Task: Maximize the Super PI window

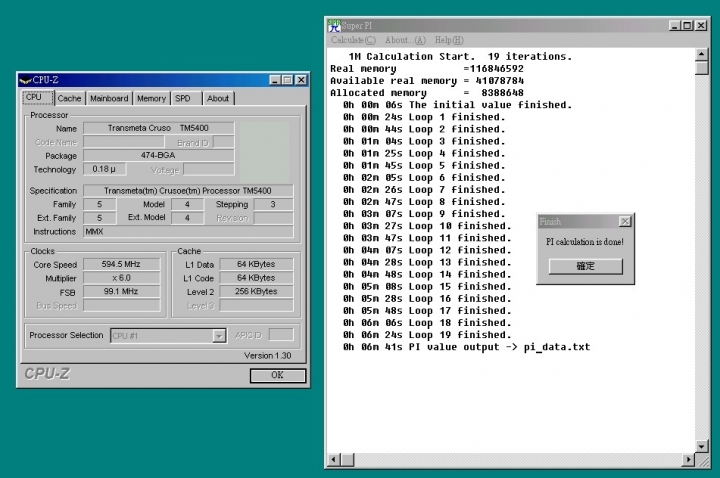Action: coord(687,26)
